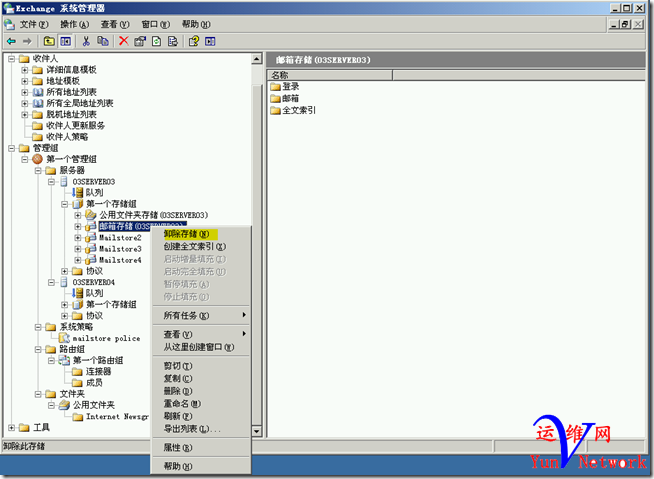
Task: Collapse the 服务器 tree node
Action: point(38,170)
